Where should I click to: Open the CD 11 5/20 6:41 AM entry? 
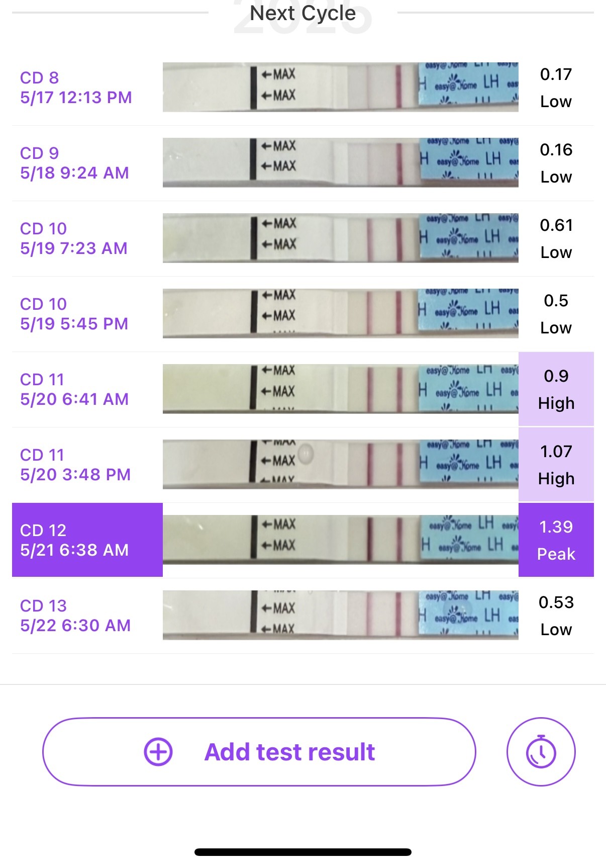coord(74,389)
